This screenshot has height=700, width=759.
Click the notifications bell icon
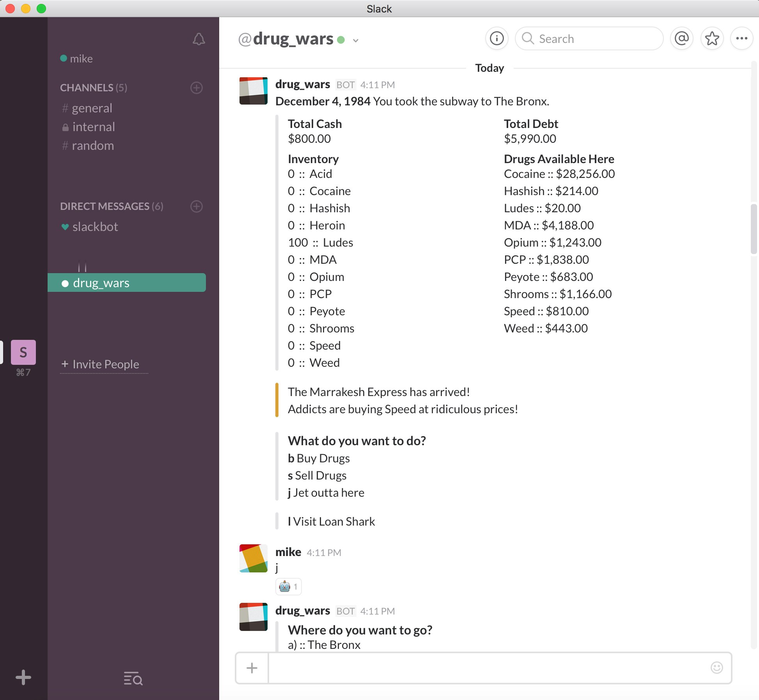[199, 39]
